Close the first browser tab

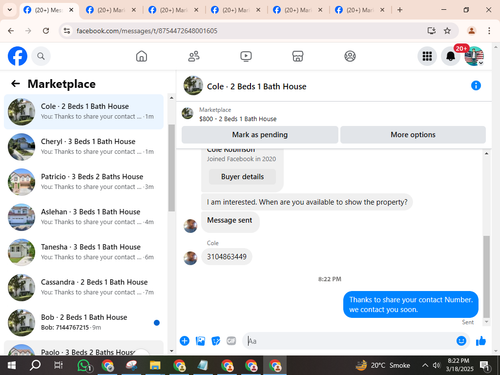click(x=71, y=10)
